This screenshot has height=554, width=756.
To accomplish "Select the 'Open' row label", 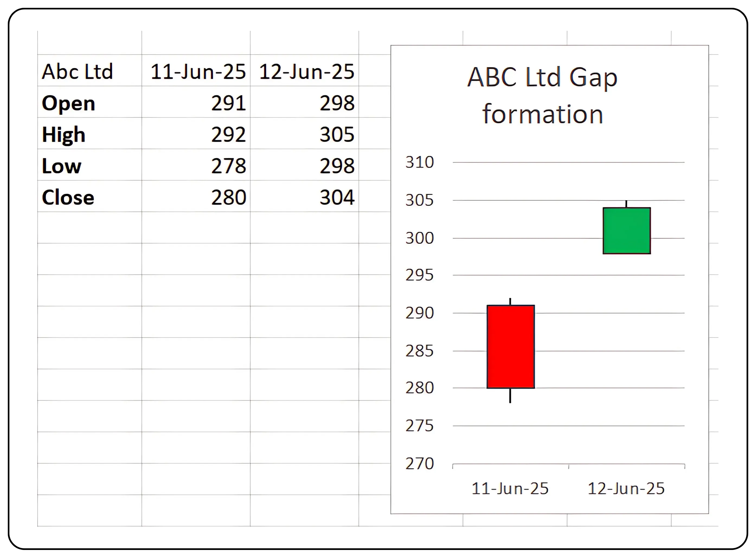I will [x=69, y=103].
